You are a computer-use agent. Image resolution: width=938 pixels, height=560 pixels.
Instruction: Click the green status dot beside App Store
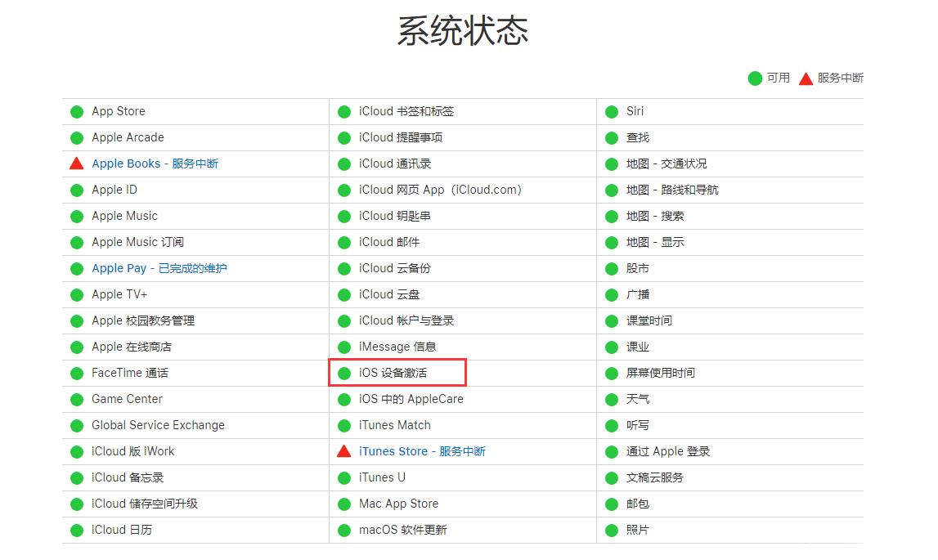[x=77, y=111]
